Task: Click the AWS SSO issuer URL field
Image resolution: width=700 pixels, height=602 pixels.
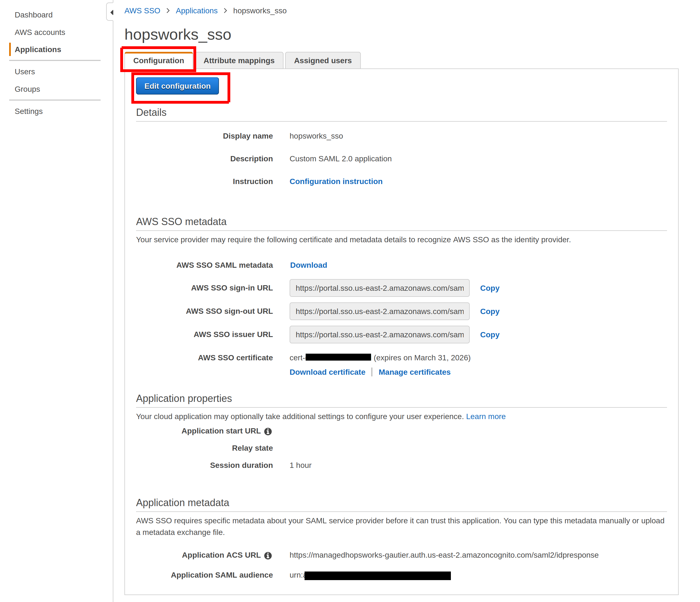Action: (x=379, y=335)
